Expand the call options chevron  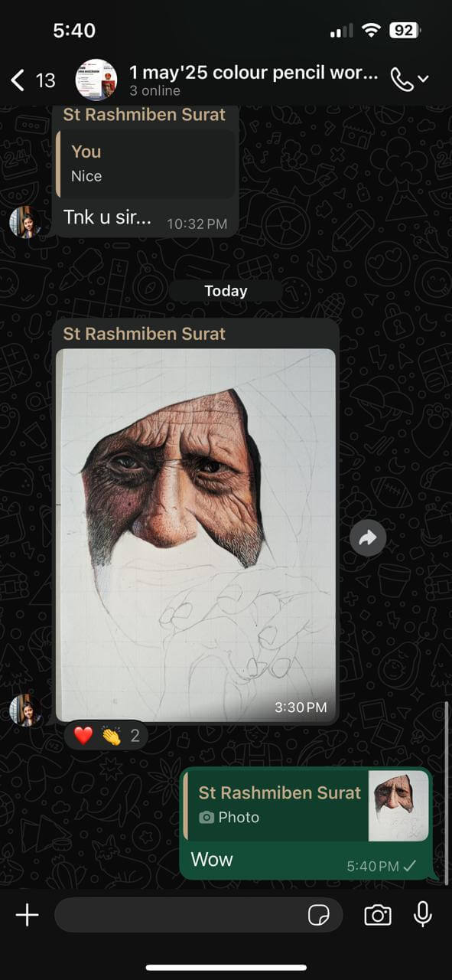tap(424, 79)
